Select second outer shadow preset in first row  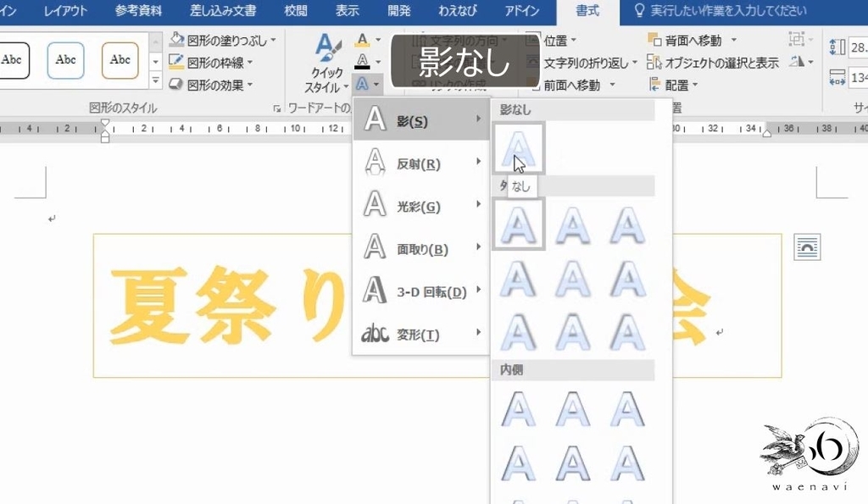[573, 224]
